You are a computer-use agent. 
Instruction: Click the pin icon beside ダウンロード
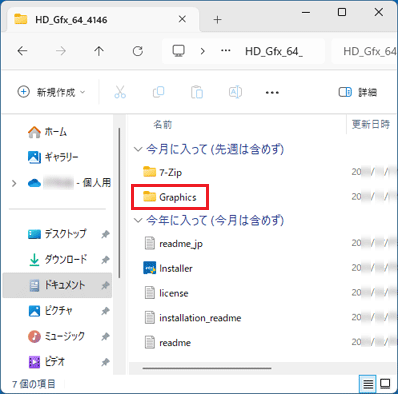(x=105, y=260)
